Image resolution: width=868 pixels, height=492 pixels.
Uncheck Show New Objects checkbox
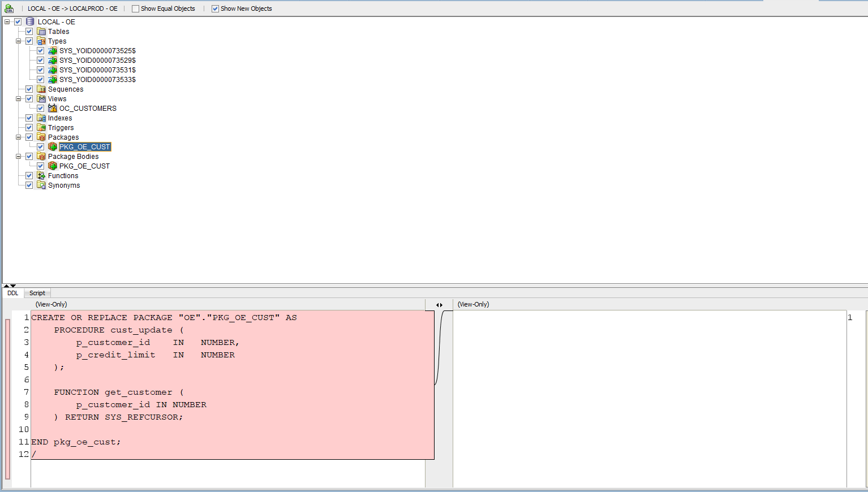pos(215,8)
